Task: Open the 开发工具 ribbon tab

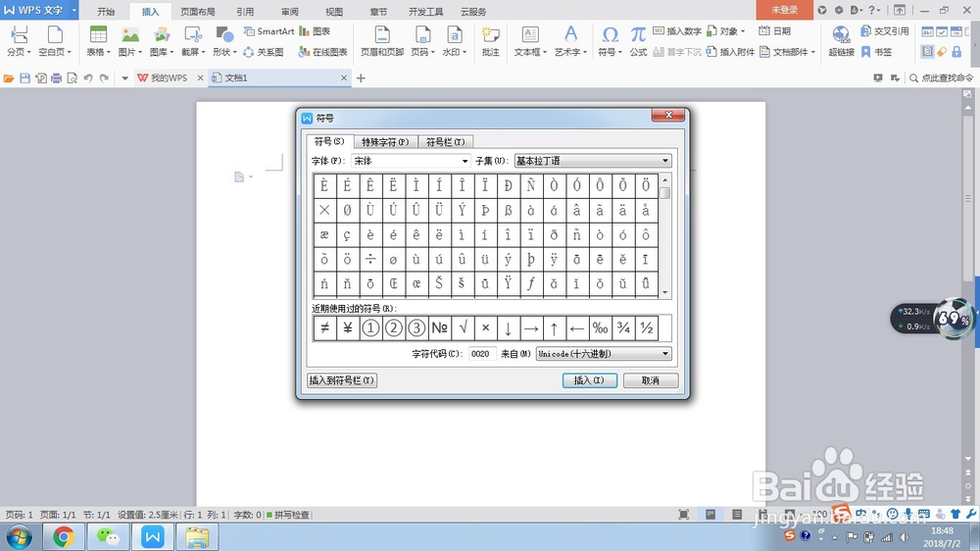Action: 425,11
